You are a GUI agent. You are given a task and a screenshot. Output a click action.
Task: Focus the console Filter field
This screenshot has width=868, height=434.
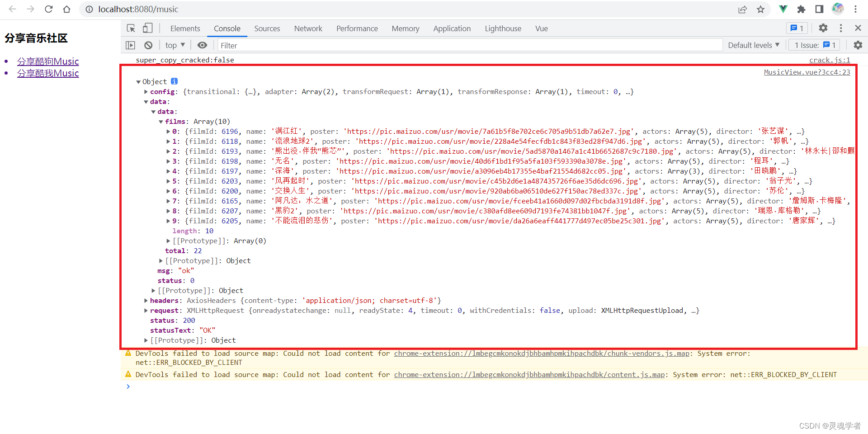(470, 45)
